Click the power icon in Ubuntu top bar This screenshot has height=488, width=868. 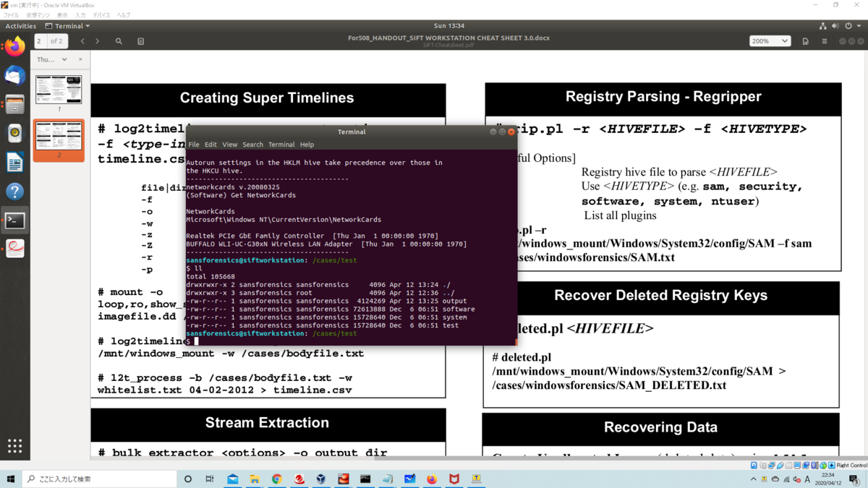coord(848,26)
